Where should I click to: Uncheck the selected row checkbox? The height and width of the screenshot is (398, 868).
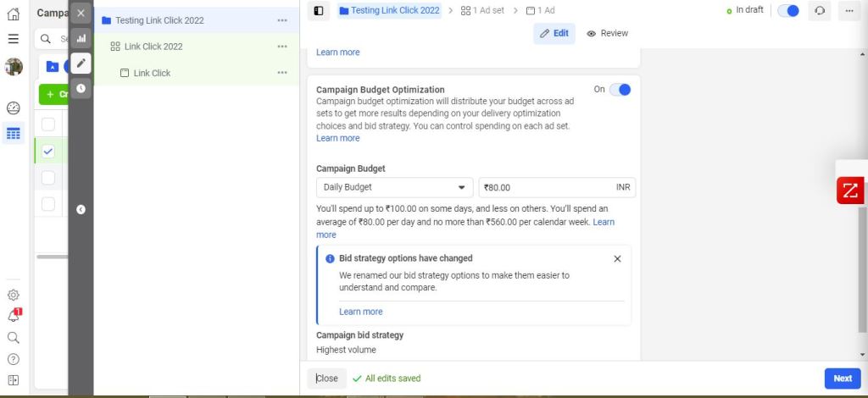48,152
